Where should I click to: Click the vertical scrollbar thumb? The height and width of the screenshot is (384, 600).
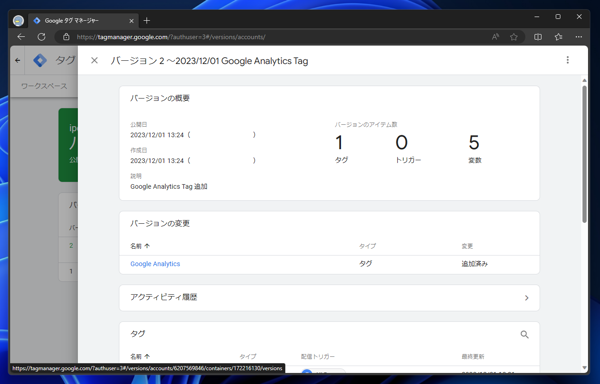[x=584, y=154]
